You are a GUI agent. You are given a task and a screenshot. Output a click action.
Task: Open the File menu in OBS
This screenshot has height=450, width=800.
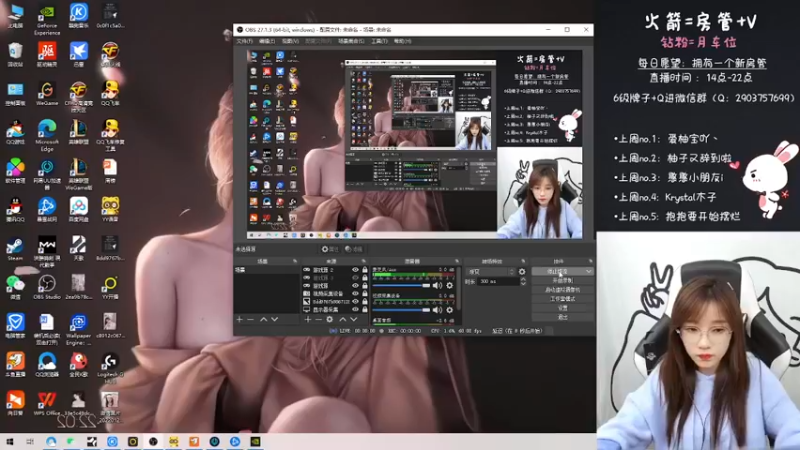pos(244,41)
